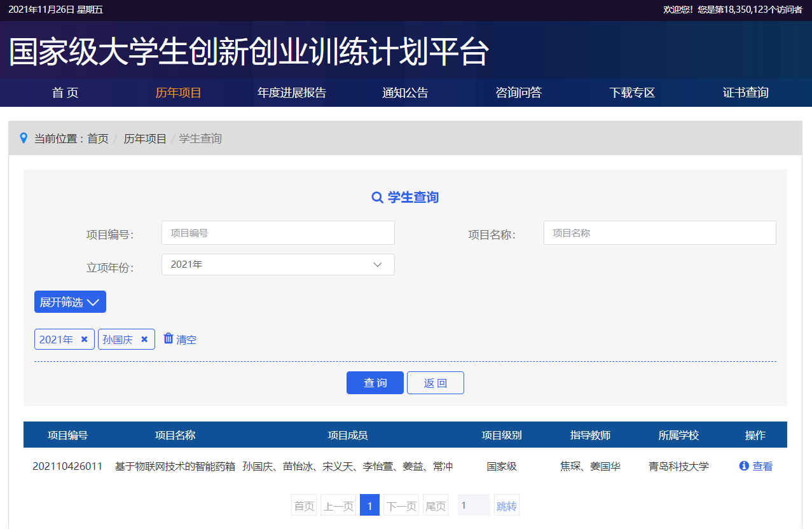The image size is (812, 529).
Task: Remove the 2021年 filter tag
Action: [84, 340]
